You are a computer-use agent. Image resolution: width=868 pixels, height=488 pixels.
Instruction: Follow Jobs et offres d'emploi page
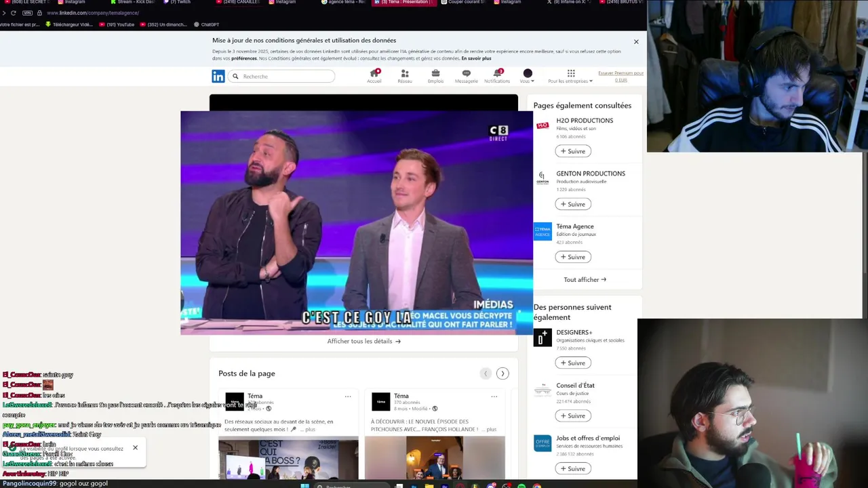(x=573, y=468)
